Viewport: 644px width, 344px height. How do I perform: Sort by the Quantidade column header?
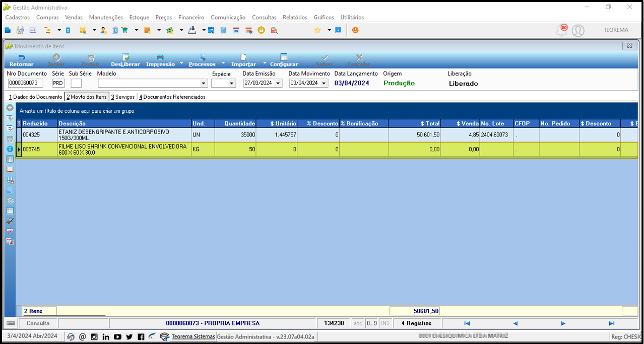pos(236,123)
